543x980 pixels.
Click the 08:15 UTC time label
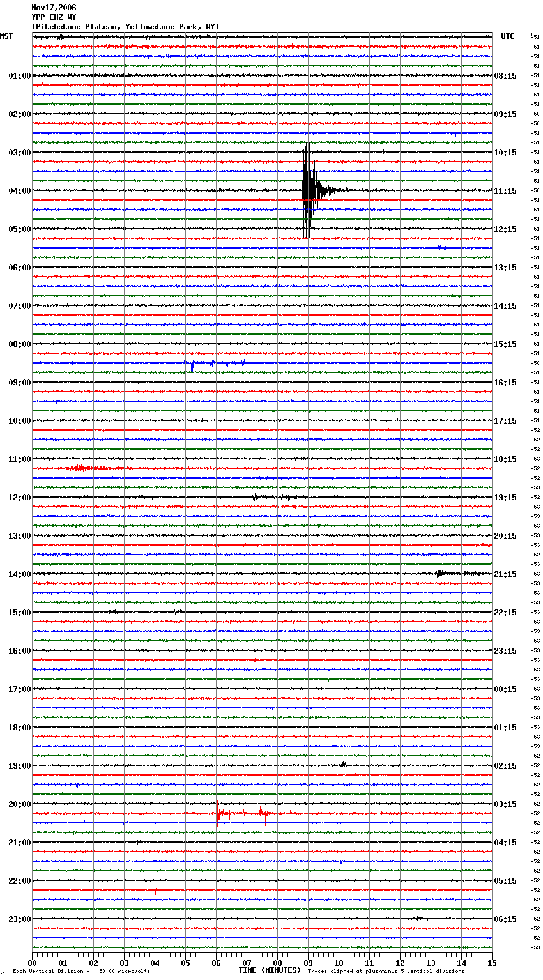(505, 76)
